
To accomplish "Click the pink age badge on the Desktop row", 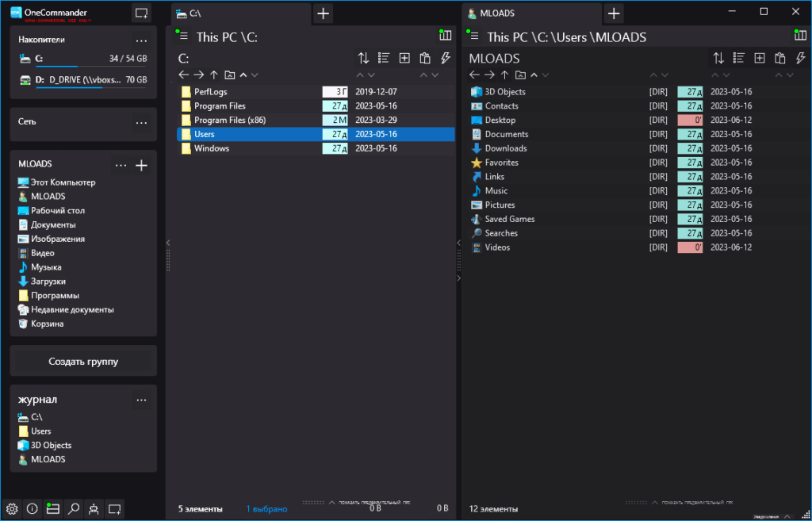I will 691,121.
